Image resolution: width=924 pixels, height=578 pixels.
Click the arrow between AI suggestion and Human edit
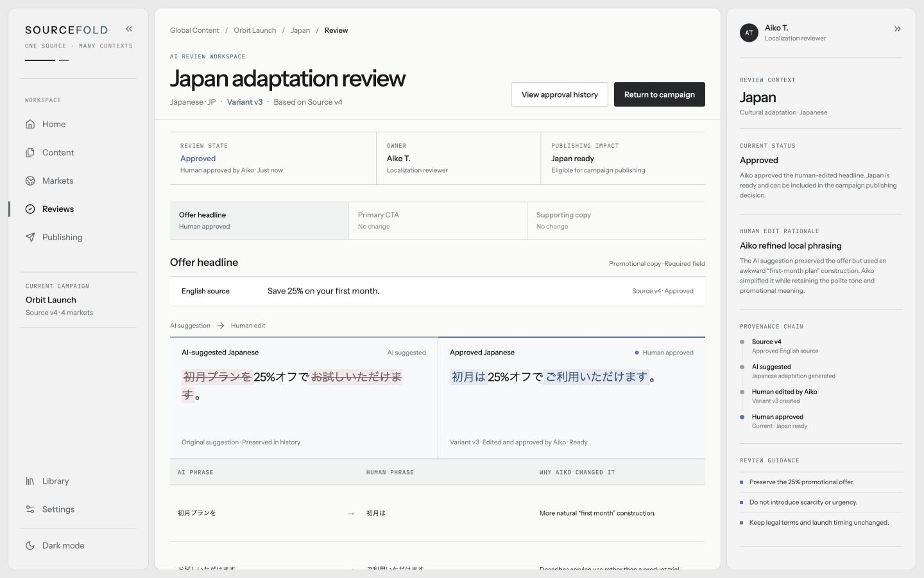(x=221, y=326)
